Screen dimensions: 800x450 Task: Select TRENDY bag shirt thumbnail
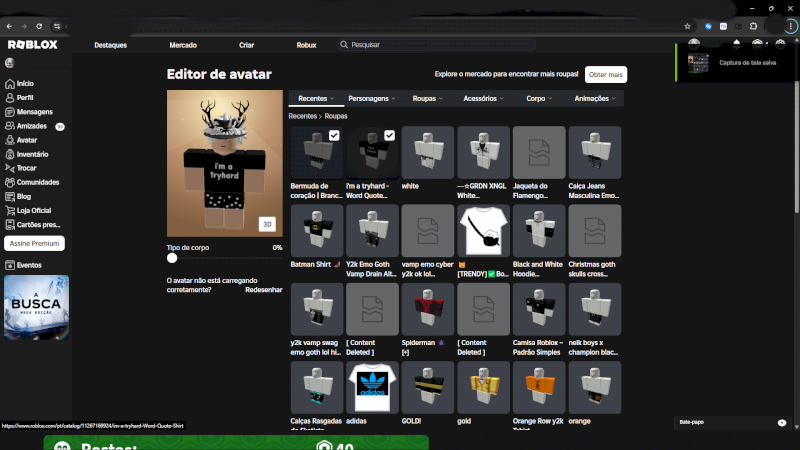(x=483, y=231)
